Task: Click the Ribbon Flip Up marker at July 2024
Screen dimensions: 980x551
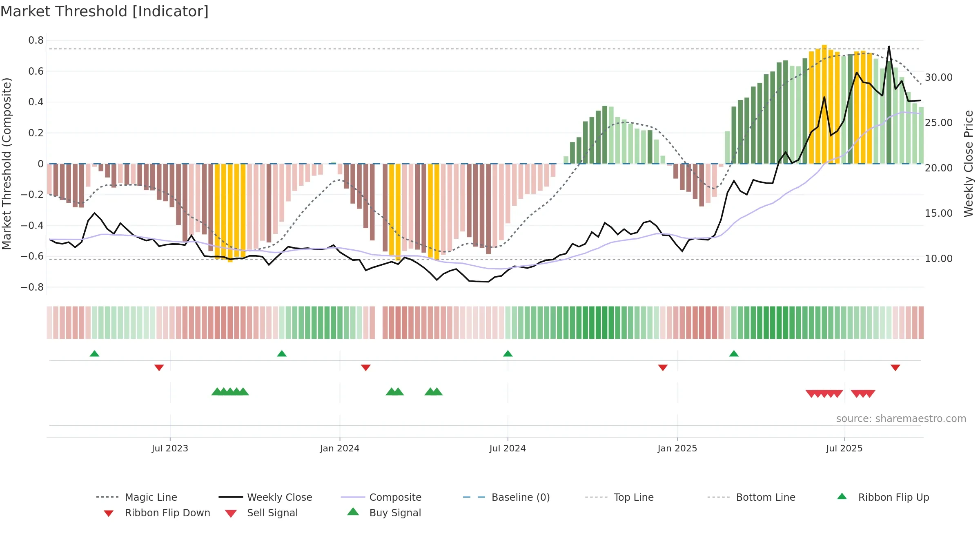Action: click(508, 353)
